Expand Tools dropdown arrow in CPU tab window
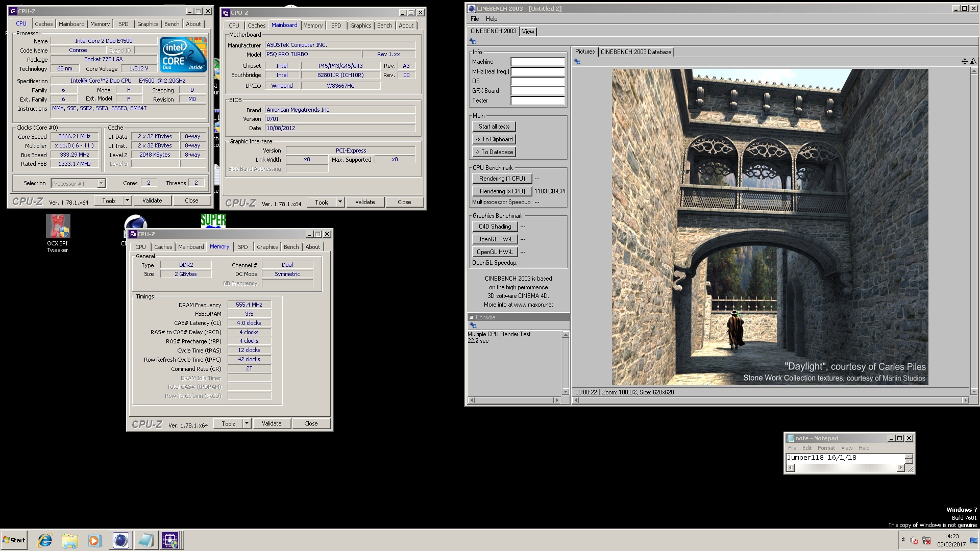The height and width of the screenshot is (551, 980). (x=127, y=201)
